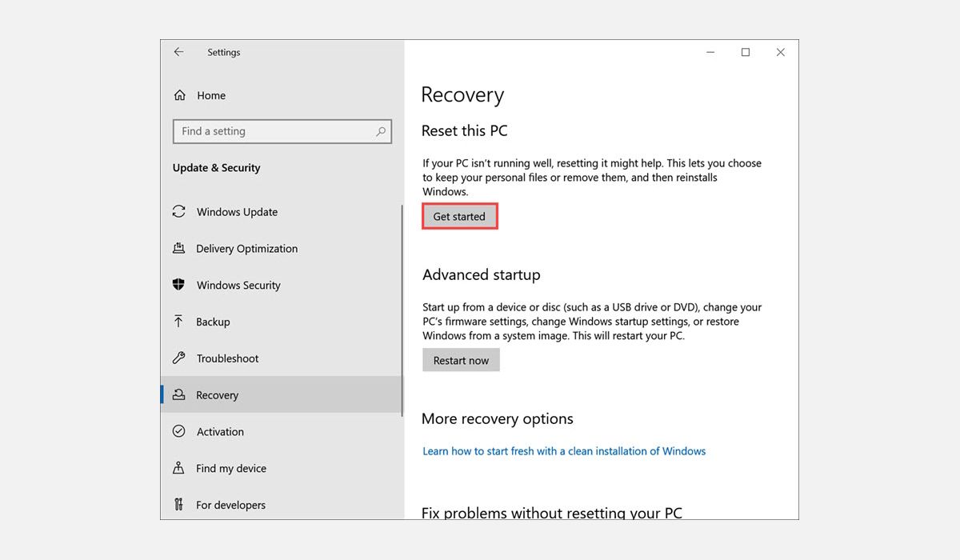
Task: Click the Find my device locator icon
Action: tap(179, 468)
